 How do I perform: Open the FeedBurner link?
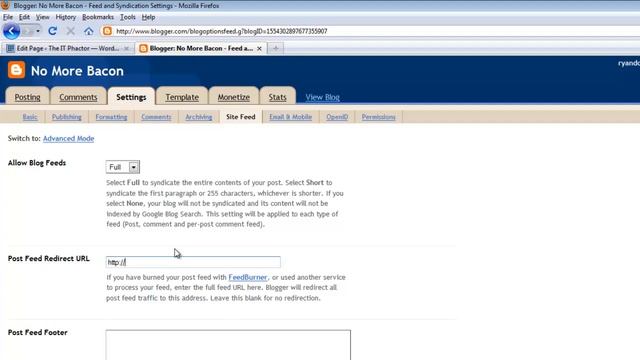[x=248, y=277]
